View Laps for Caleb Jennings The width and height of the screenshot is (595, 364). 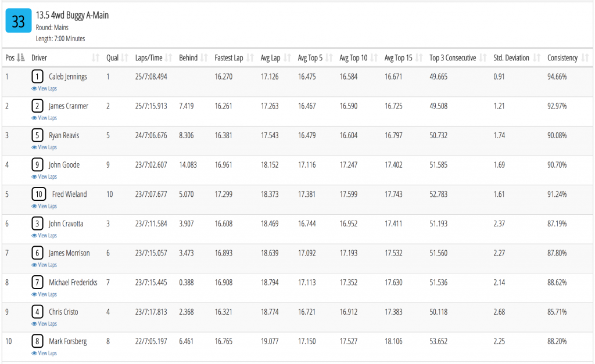tap(44, 88)
